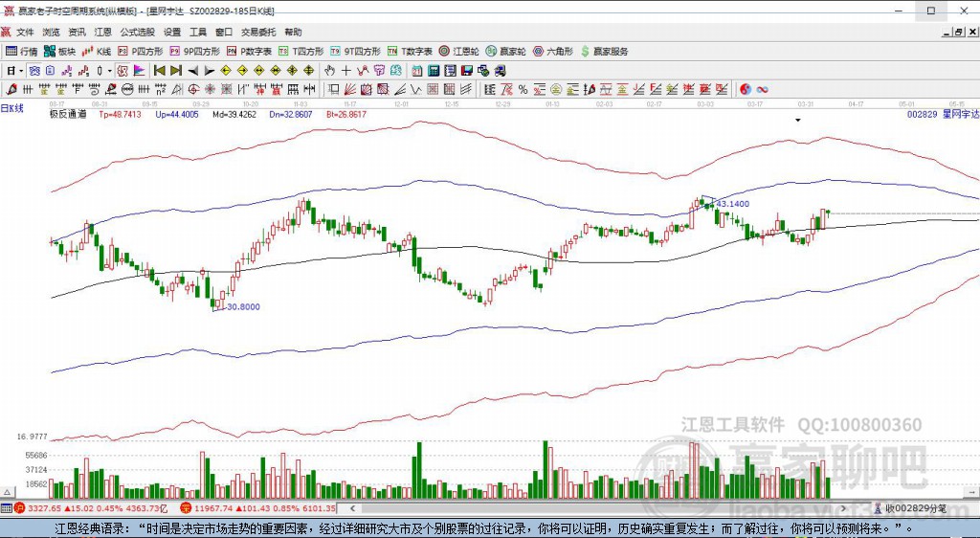Viewport: 980px width, 538px height.
Task: Open the 江恩 menu
Action: [x=103, y=32]
